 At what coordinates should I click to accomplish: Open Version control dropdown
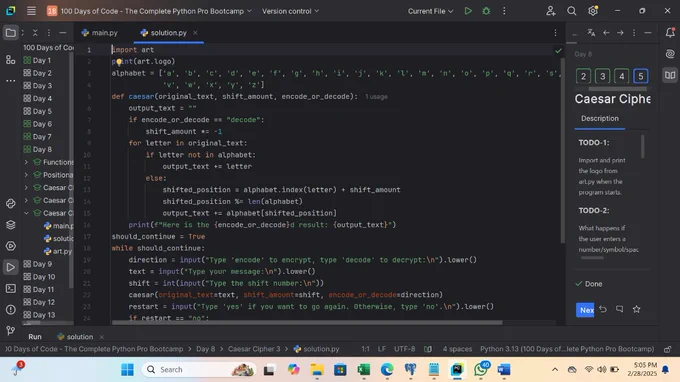(x=290, y=11)
